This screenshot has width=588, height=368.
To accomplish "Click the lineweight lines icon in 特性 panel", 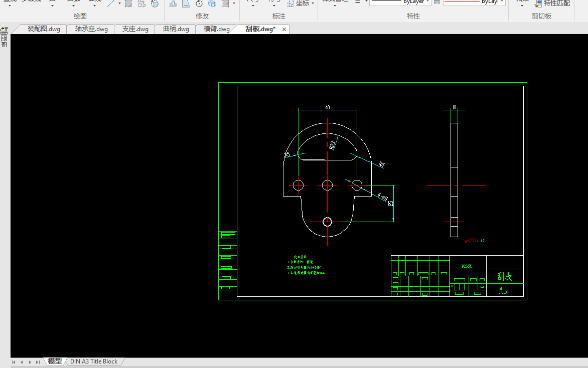I will pos(358,2).
